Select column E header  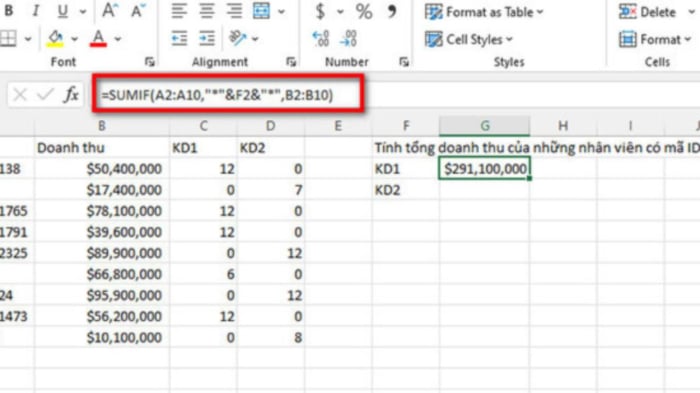coord(338,126)
